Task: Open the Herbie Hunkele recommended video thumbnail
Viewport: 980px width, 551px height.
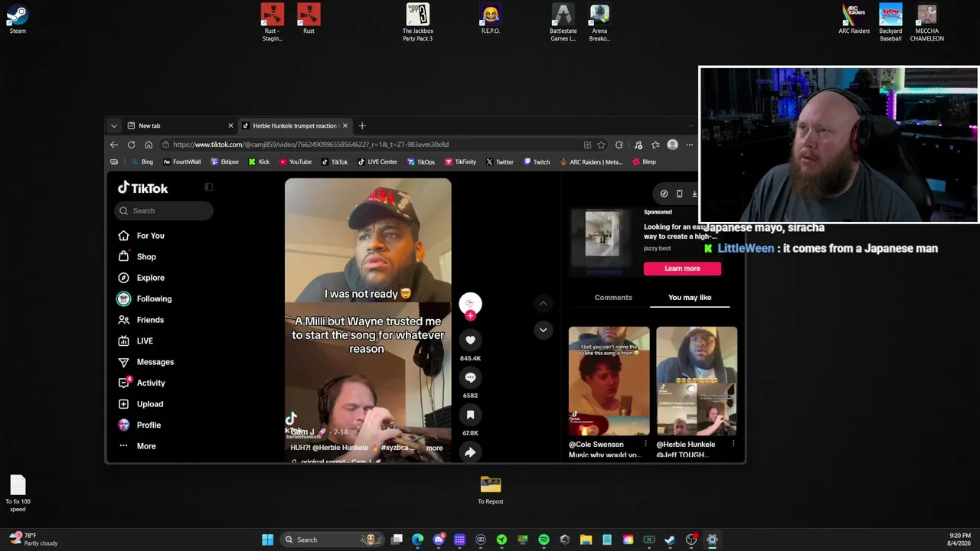Action: [x=697, y=381]
